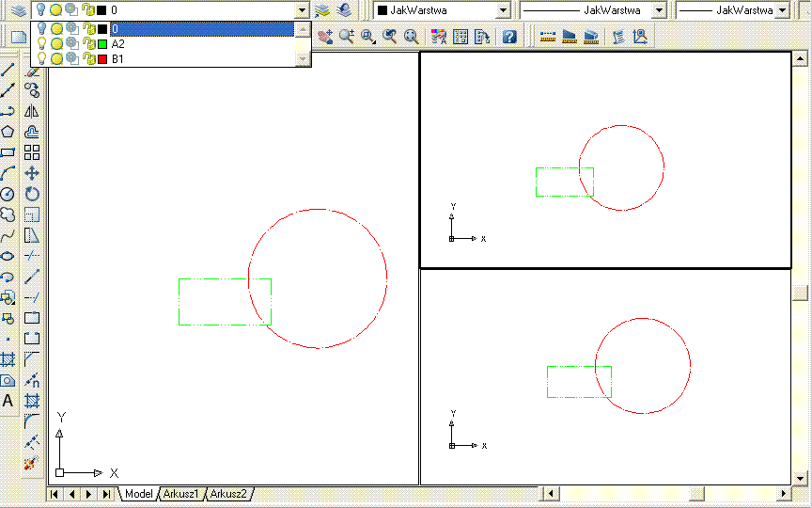Toggle the padlock on layer A2
Screen dimensions: 812x508
coord(88,44)
